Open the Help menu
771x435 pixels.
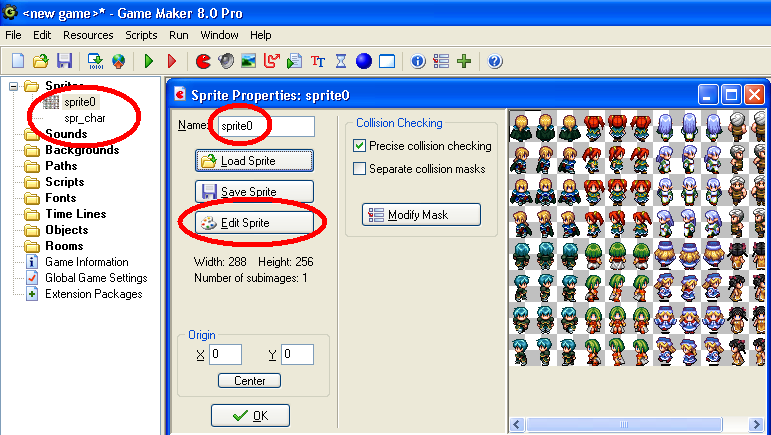261,35
